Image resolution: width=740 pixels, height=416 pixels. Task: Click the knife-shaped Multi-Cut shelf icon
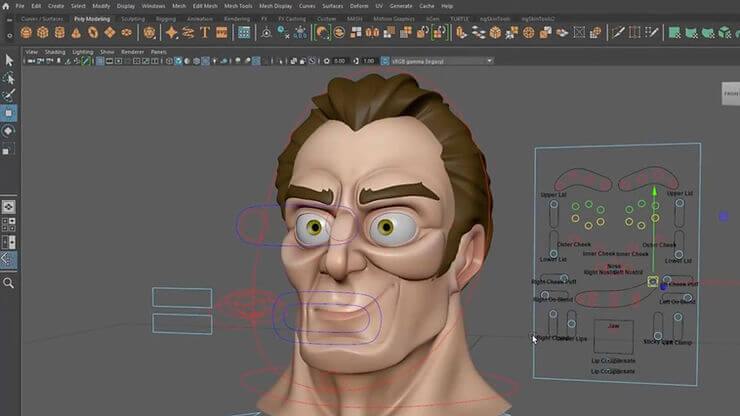point(618,33)
